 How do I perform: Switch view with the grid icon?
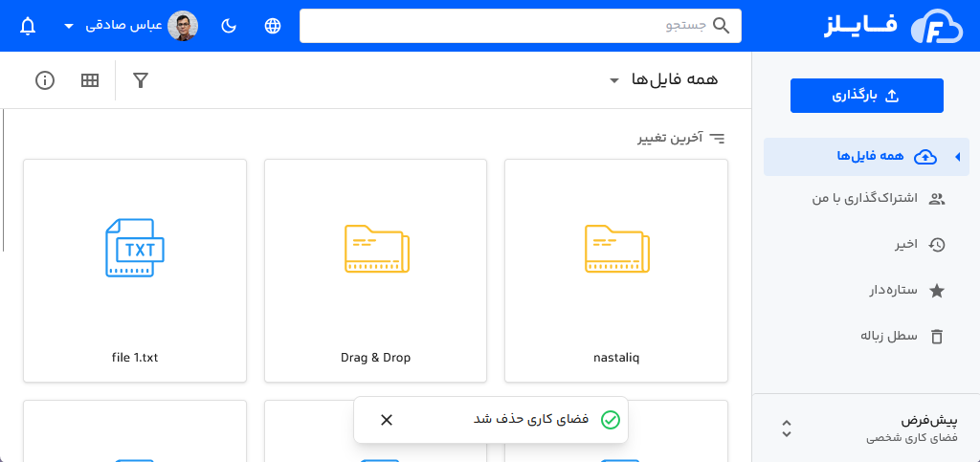coord(90,80)
